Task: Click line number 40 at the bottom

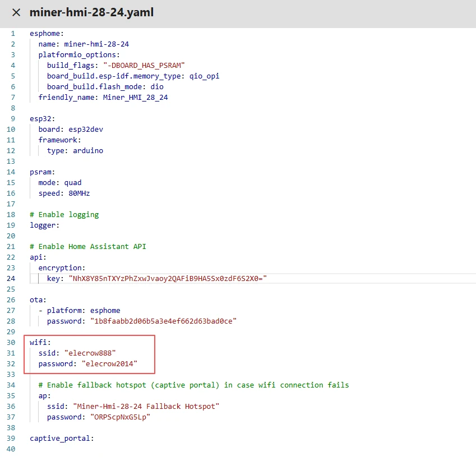Action: coord(11,449)
